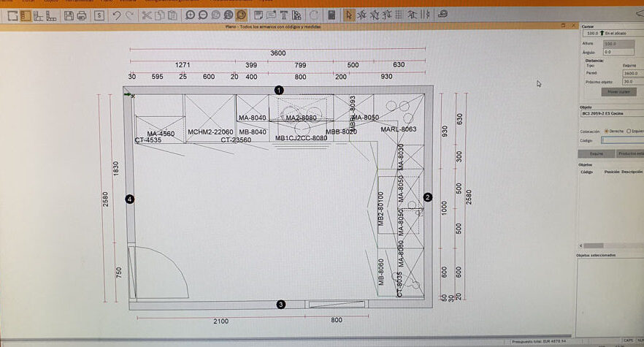Viewport: 644px width, 347px height.
Task: Click the Próximo objeto field 30.0
Action: point(633,82)
